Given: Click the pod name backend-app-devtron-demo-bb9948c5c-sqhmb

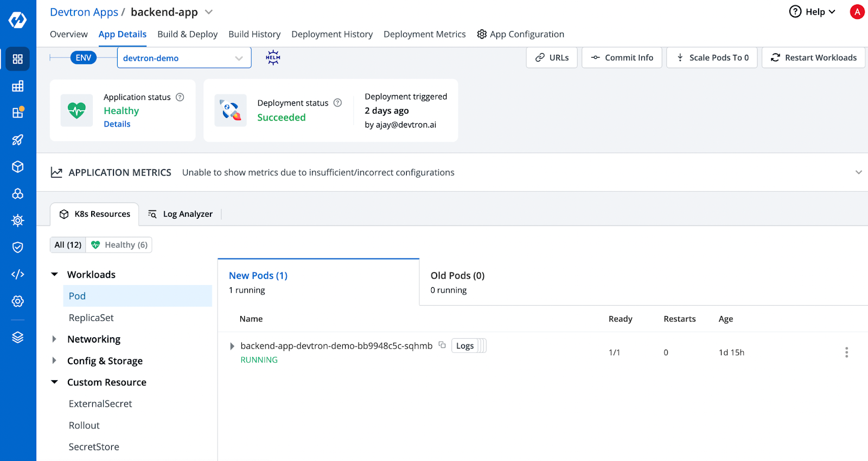Looking at the screenshot, I should click(336, 346).
